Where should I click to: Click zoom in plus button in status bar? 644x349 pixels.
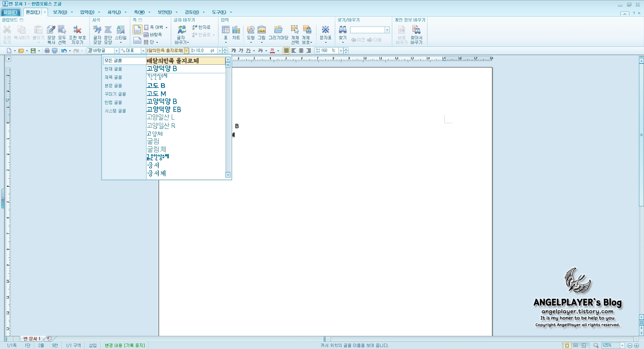tap(636, 345)
